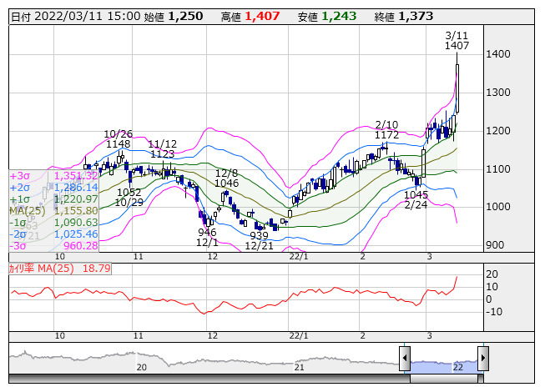
Task: Click the 1400 price axis label
Action: click(x=498, y=54)
